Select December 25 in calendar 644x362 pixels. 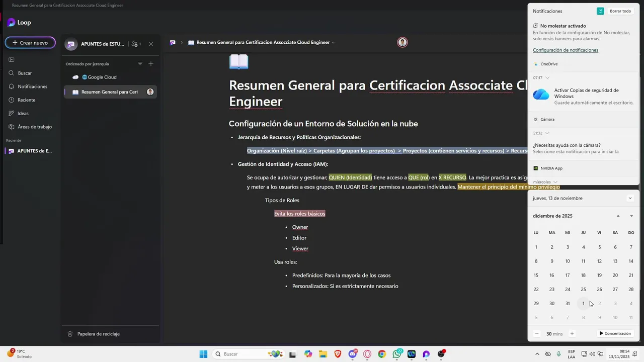tap(583, 289)
